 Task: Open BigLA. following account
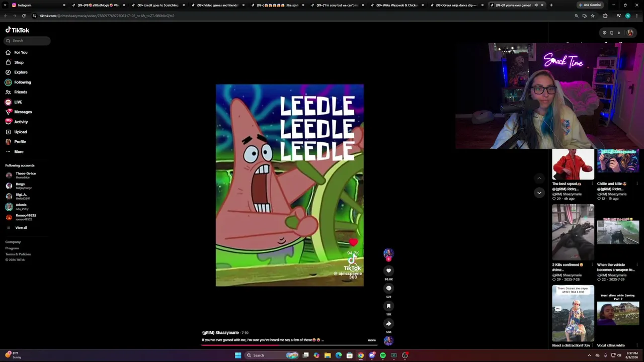[18, 197]
